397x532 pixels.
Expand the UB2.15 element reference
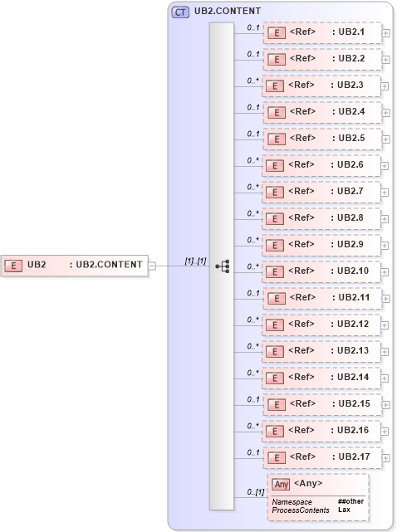point(386,405)
